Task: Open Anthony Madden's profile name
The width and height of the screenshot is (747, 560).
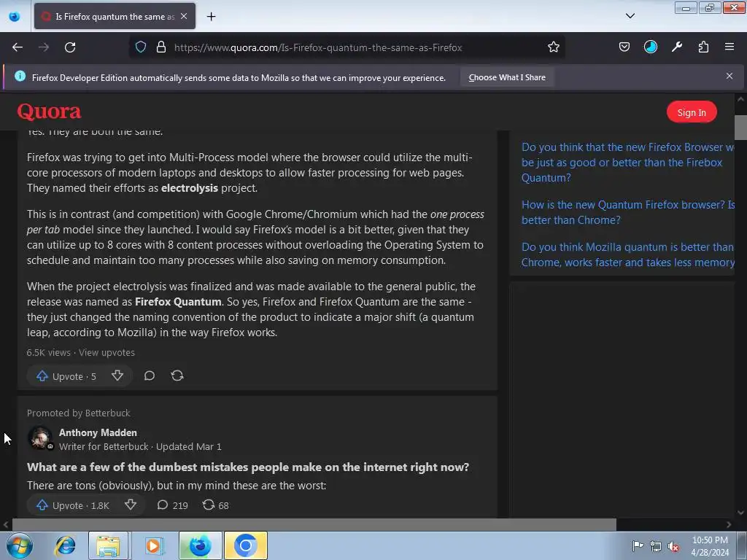Action: [x=98, y=433]
